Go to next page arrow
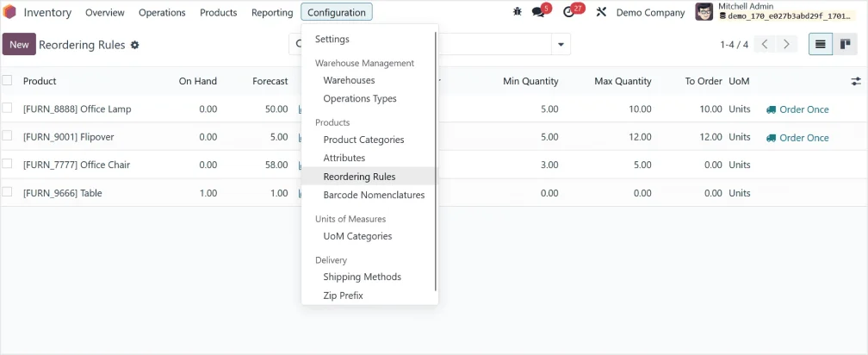Screen dimensions: 868x355 [x=786, y=44]
